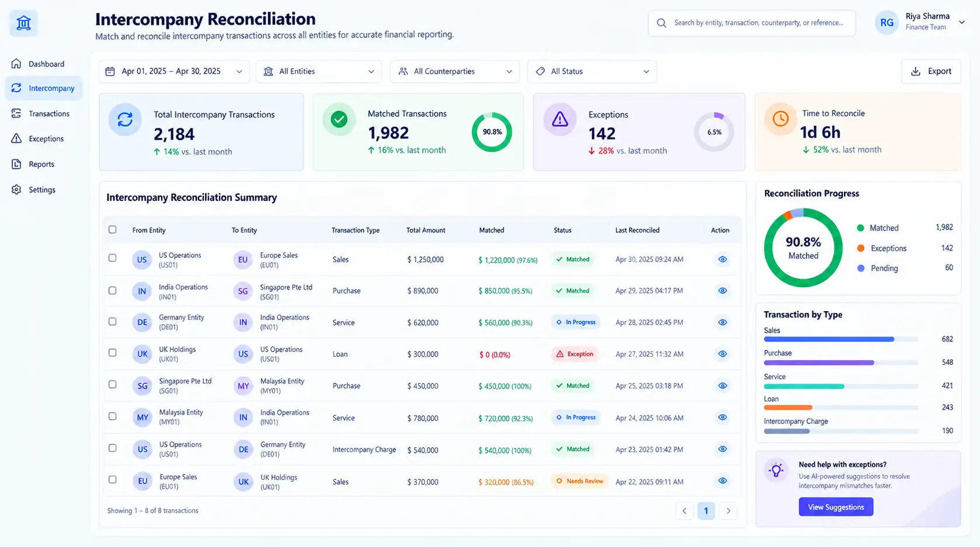Click the Exceptions card warning triangle icon
This screenshot has height=547, width=980.
560,120
